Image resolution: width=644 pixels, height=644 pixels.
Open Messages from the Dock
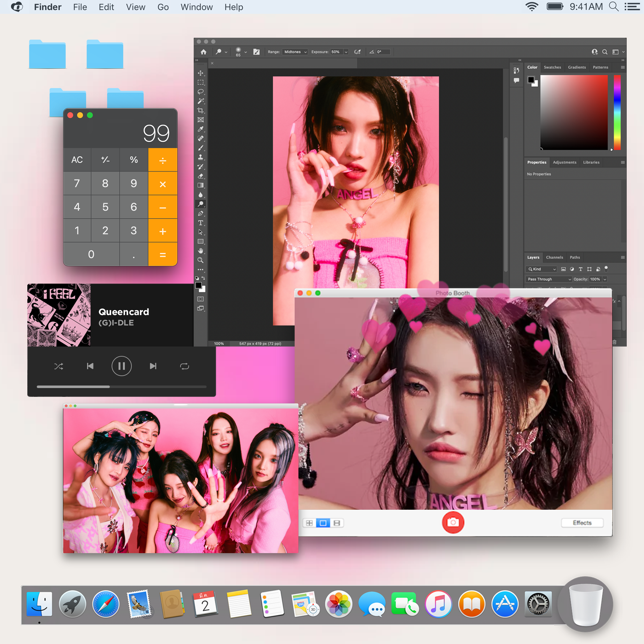372,604
